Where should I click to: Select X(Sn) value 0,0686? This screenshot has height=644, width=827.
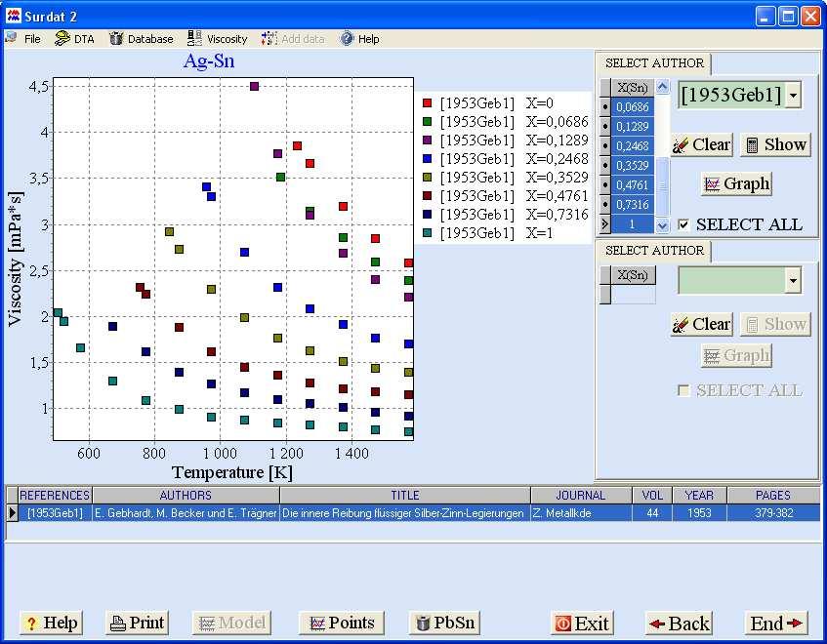pyautogui.click(x=633, y=107)
